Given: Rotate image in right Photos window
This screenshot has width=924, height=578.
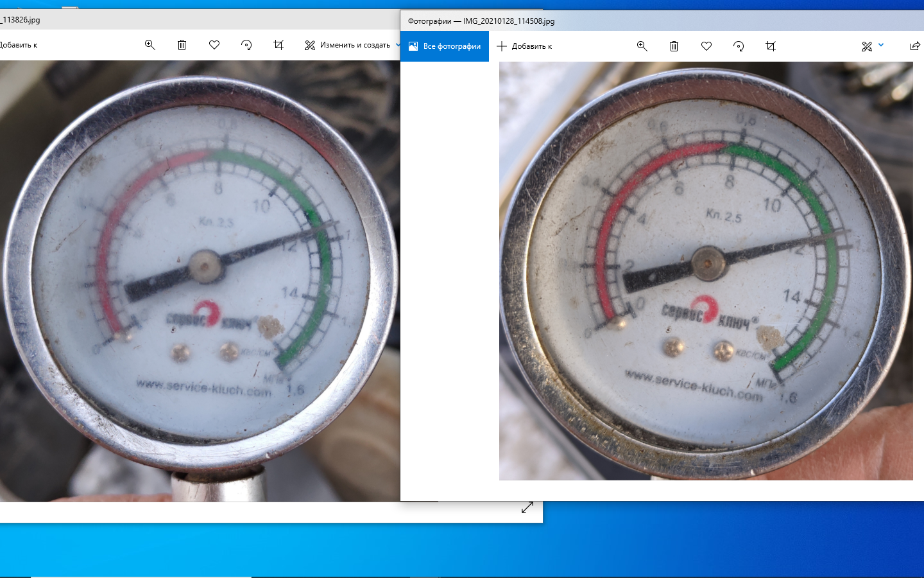Looking at the screenshot, I should click(x=739, y=46).
